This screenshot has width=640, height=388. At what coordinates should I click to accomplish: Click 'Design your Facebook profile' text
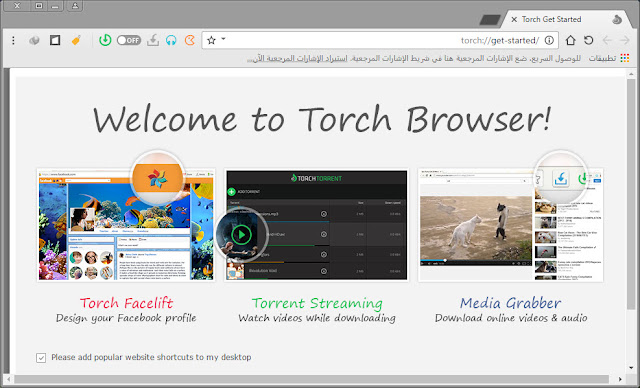(126, 318)
